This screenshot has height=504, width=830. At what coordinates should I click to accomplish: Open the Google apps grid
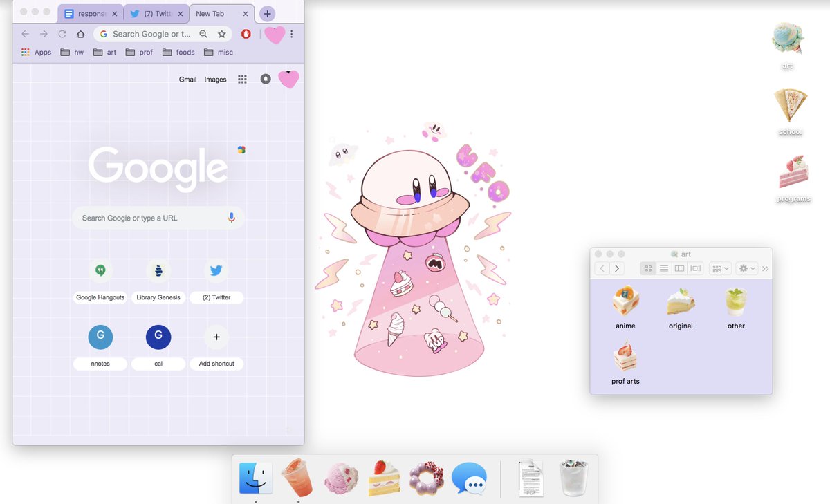pos(242,80)
